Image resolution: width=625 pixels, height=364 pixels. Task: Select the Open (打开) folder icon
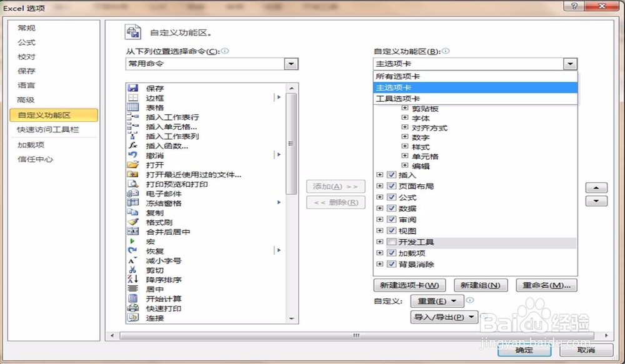click(x=132, y=164)
